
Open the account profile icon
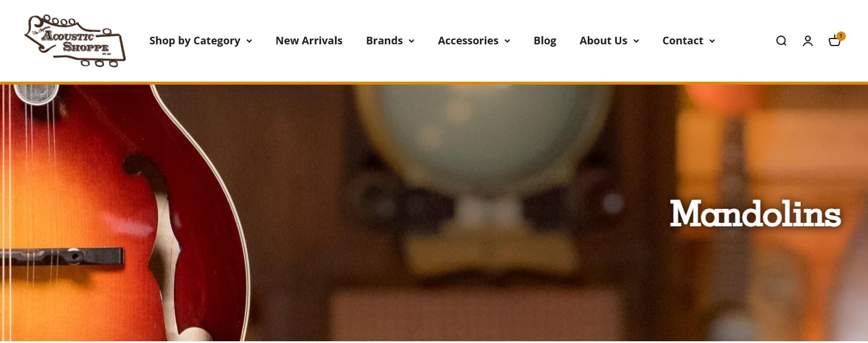pos(808,41)
